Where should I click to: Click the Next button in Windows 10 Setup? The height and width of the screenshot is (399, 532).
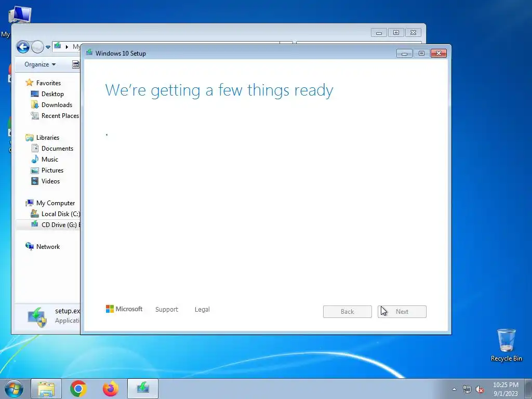coord(402,312)
